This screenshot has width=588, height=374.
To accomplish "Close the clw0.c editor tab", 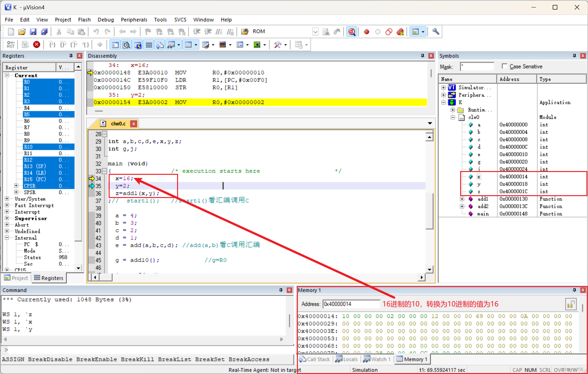I will [133, 124].
